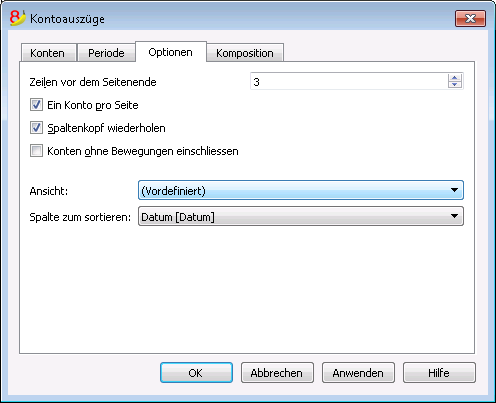Click the Abbrechen button
The height and width of the screenshot is (403, 496).
pos(277,373)
